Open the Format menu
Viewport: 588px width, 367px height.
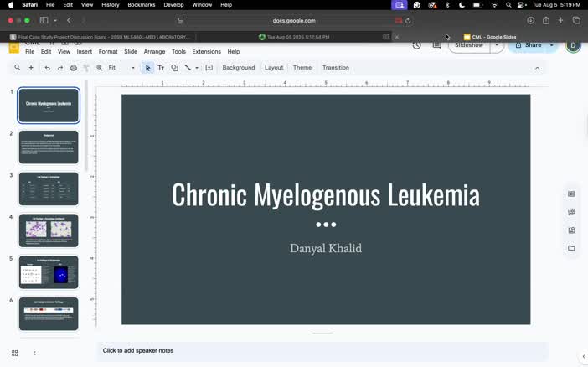(108, 51)
